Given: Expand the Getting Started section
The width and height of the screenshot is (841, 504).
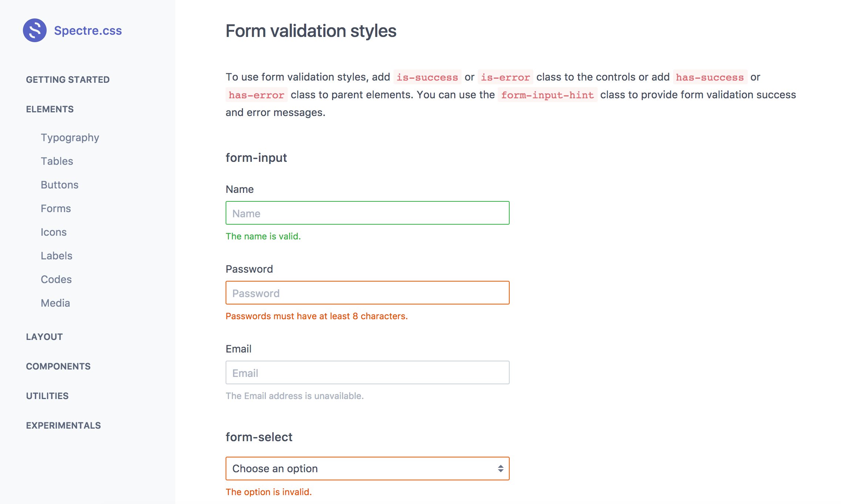Looking at the screenshot, I should coord(68,79).
